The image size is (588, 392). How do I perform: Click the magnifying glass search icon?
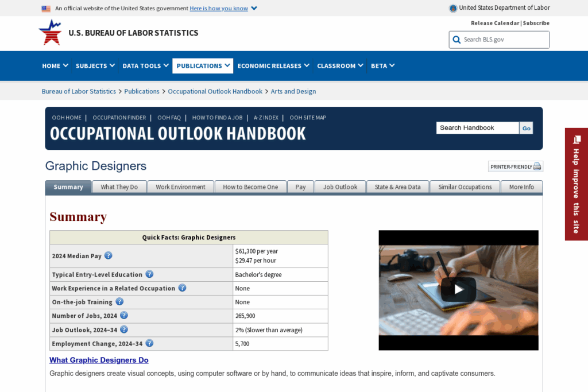pos(457,40)
